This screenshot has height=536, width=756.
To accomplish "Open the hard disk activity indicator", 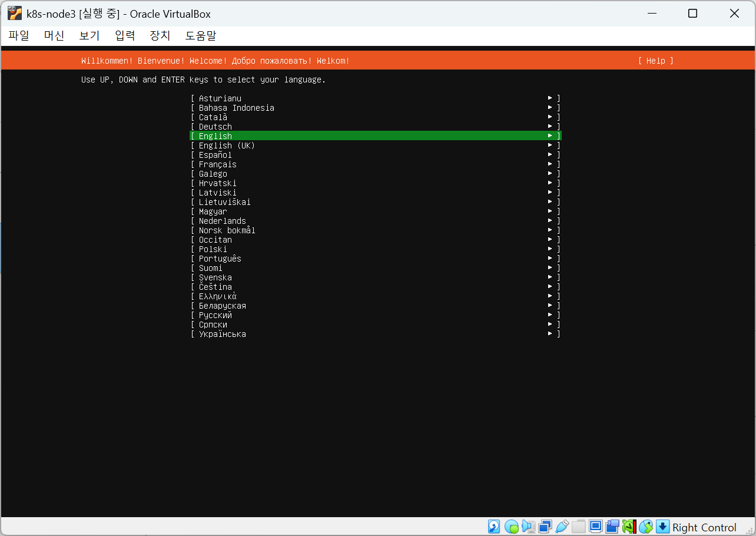I will (494, 527).
